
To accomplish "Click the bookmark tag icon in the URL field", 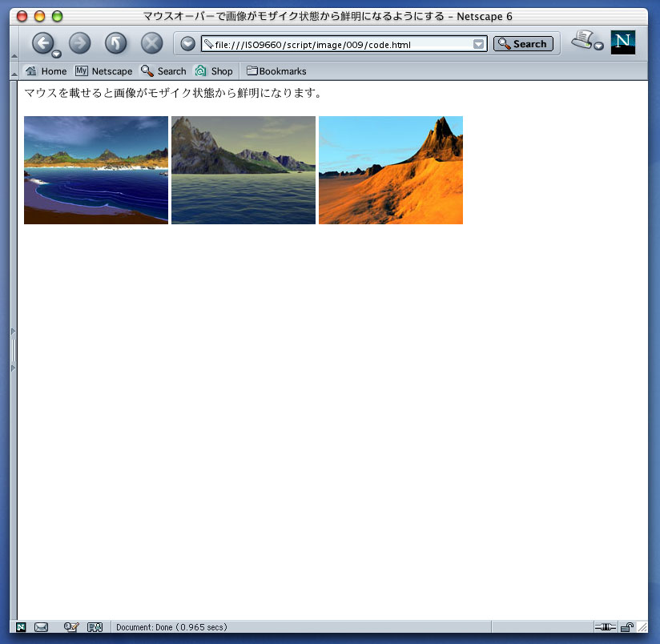I will (x=209, y=43).
